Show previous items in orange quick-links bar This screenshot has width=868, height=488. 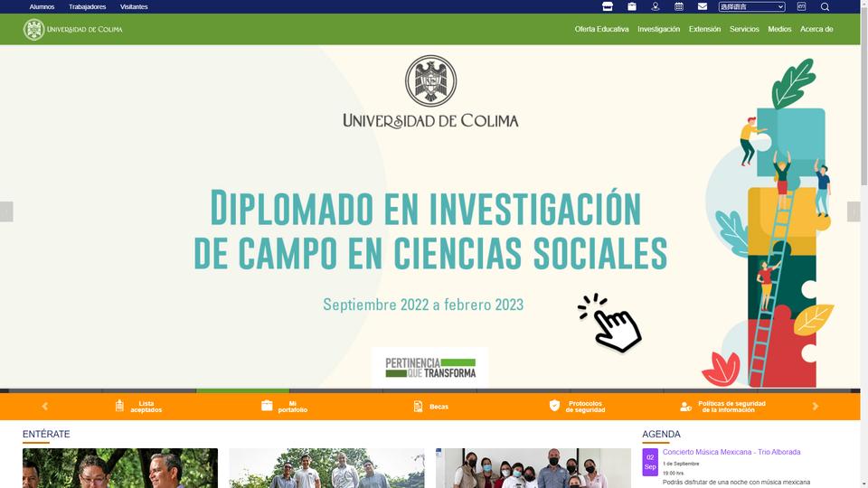[x=45, y=406]
